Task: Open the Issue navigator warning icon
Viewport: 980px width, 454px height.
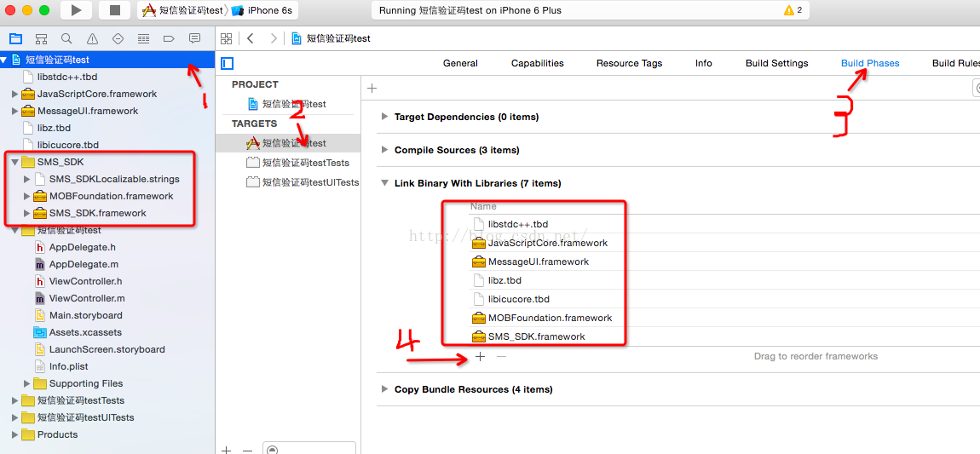Action: click(x=93, y=38)
